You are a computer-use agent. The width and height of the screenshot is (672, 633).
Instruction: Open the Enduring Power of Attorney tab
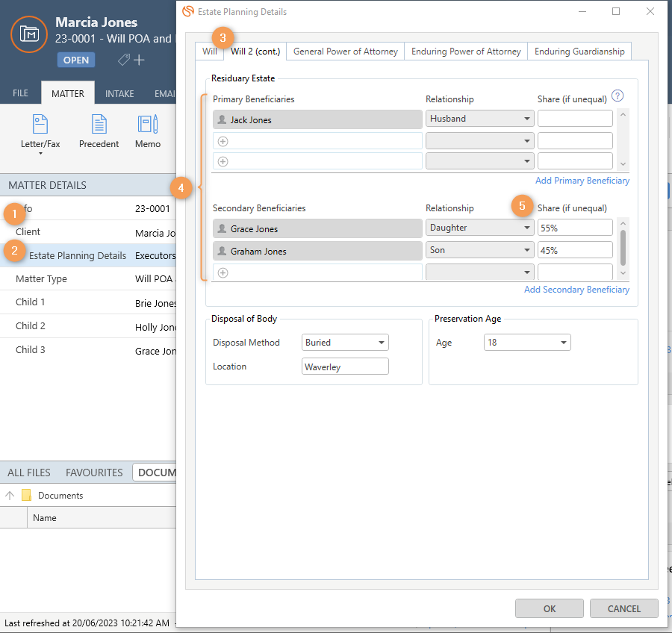pyautogui.click(x=466, y=52)
